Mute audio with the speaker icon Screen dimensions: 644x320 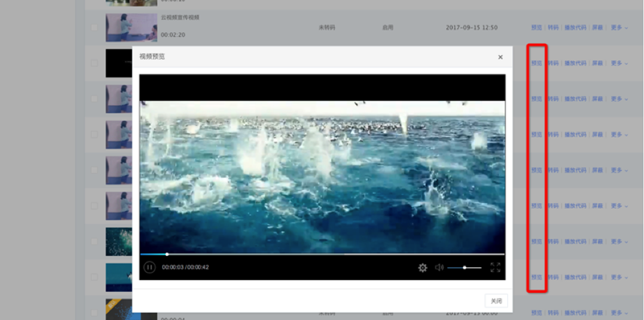[x=439, y=268]
